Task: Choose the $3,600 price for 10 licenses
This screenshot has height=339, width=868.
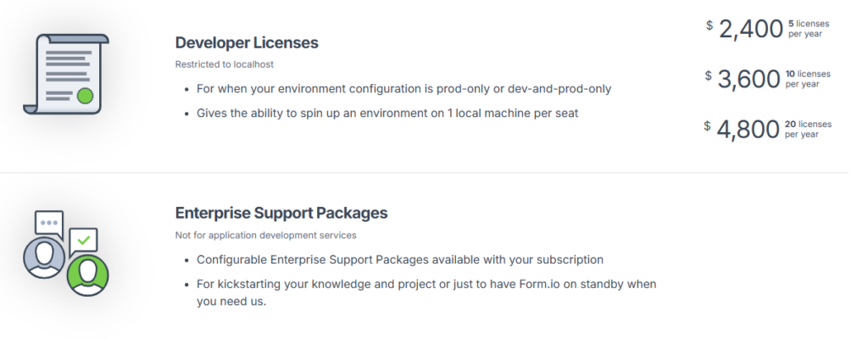Action: click(743, 79)
